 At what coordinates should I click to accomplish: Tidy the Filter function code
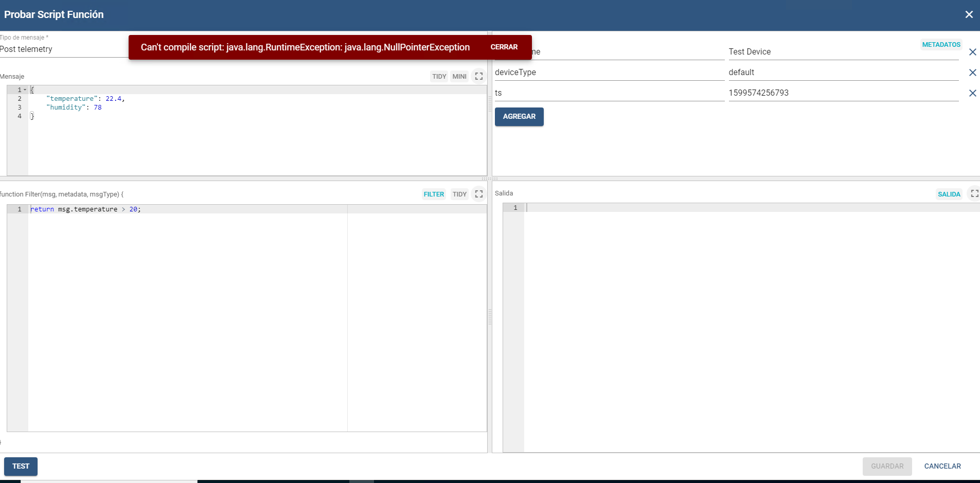(x=459, y=194)
